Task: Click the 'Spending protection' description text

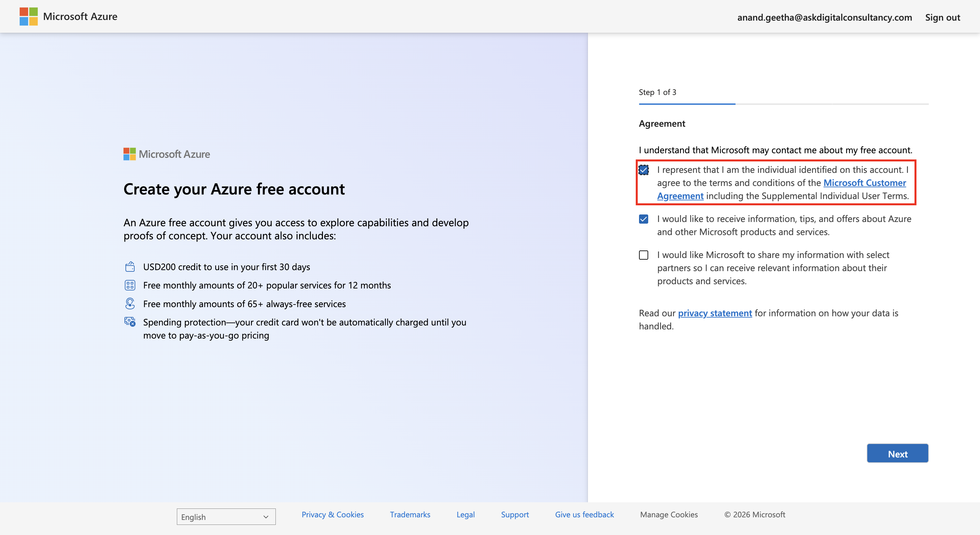Action: (305, 329)
